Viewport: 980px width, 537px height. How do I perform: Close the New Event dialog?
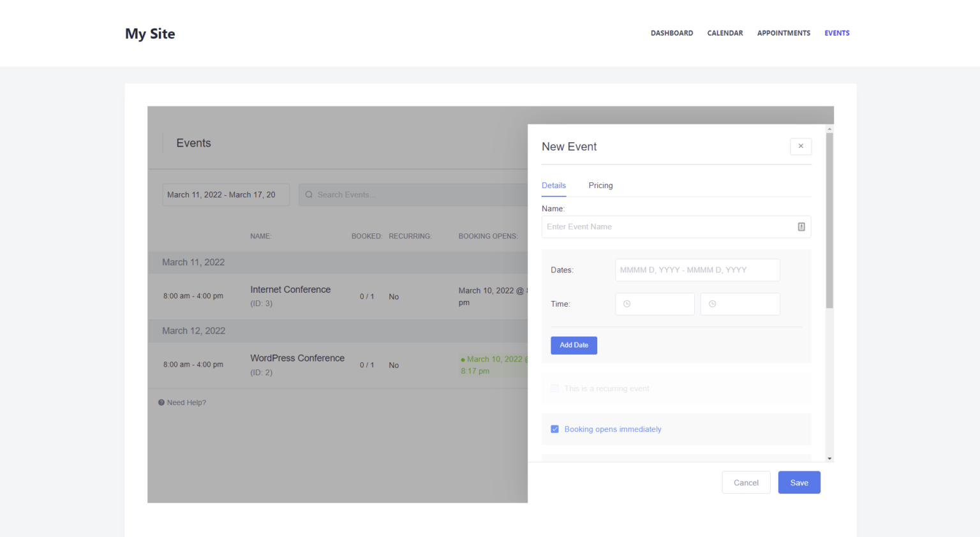(801, 146)
